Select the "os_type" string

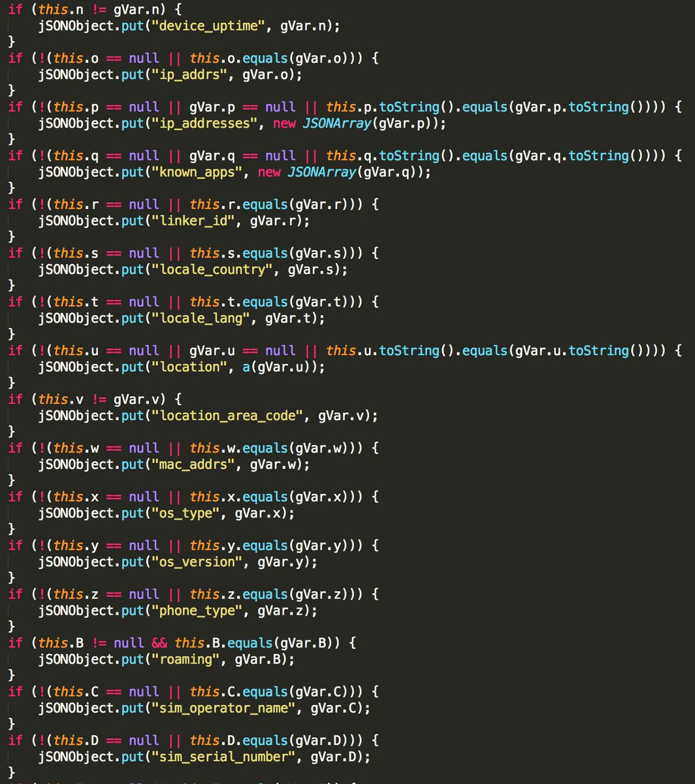coord(186,513)
